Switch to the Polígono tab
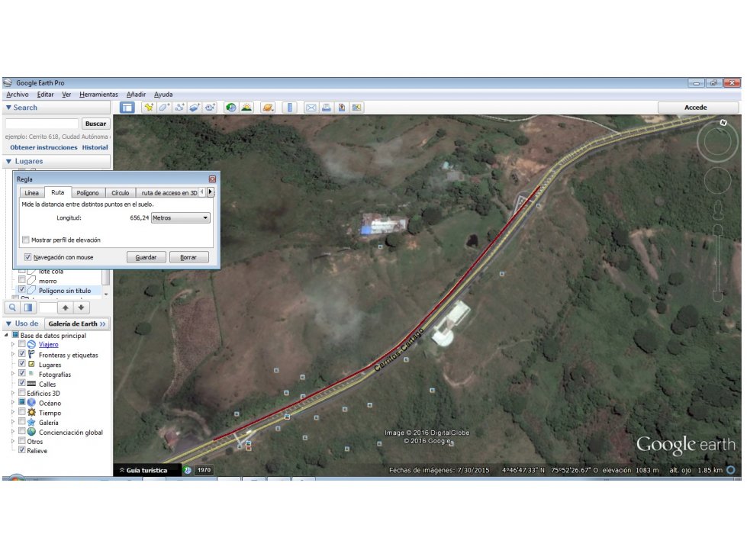747x560 pixels. pos(88,193)
